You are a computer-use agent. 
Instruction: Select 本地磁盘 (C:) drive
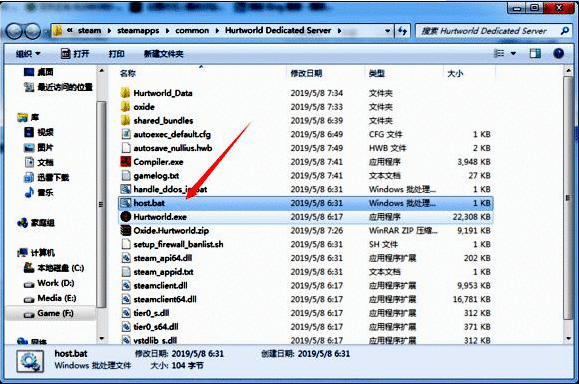(54, 268)
